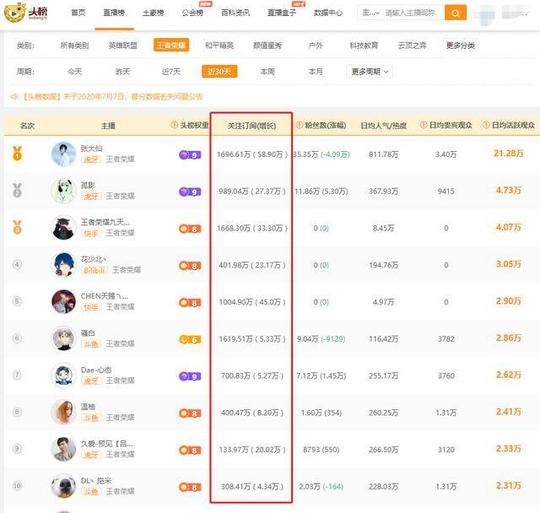Open DL丶拖米 streamer avatar
The image size is (540, 513).
63,486
